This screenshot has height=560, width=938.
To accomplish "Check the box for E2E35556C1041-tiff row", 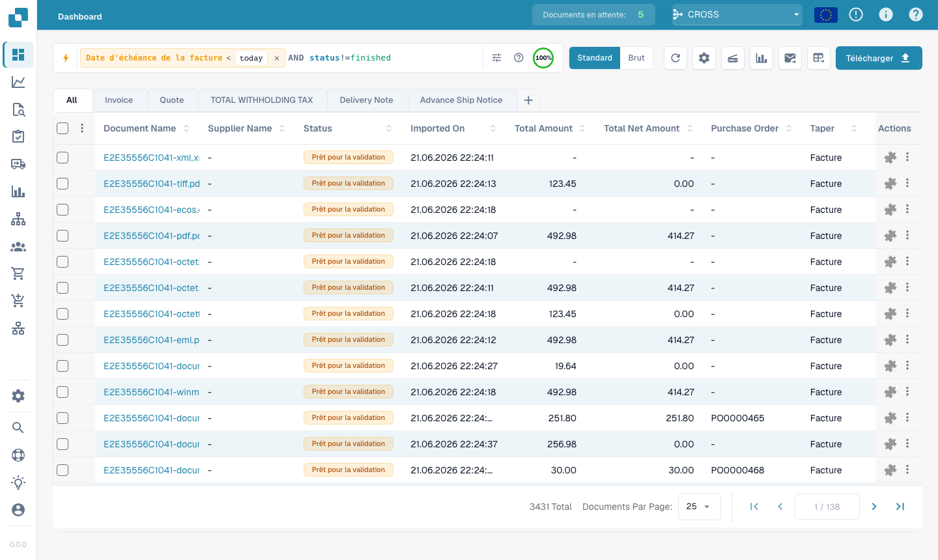I will click(x=63, y=184).
